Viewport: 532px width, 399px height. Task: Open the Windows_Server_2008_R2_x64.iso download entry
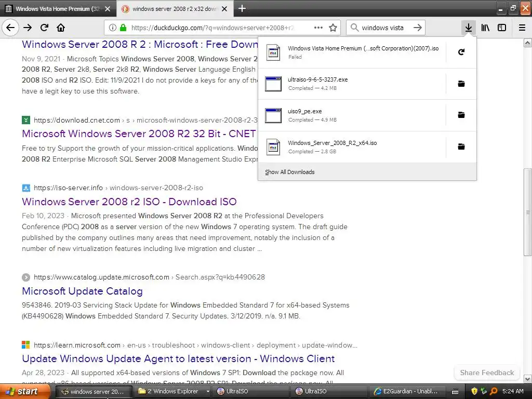[352, 147]
